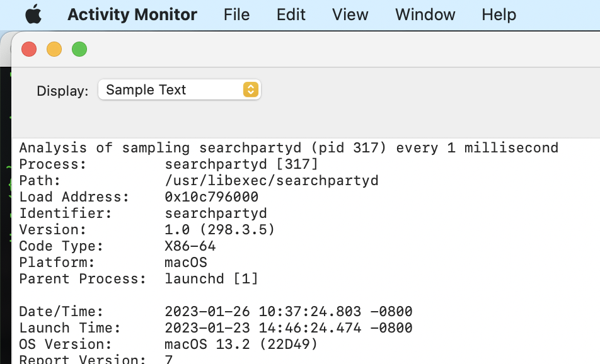Open the Edit menu

tap(291, 14)
